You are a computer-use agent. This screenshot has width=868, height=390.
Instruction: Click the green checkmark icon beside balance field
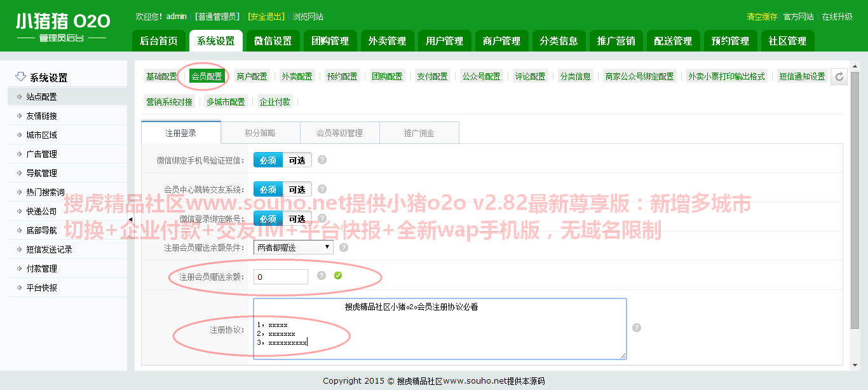[338, 275]
